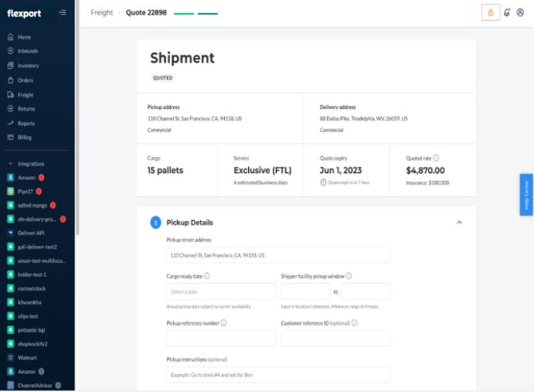The image size is (534, 392).
Task: Click info icon next to Cargo ready date
Action: click(206, 276)
